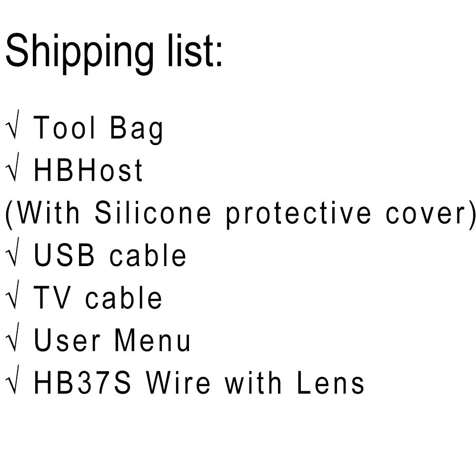Click the word Silicone
This screenshot has height=476, width=476.
point(152,214)
